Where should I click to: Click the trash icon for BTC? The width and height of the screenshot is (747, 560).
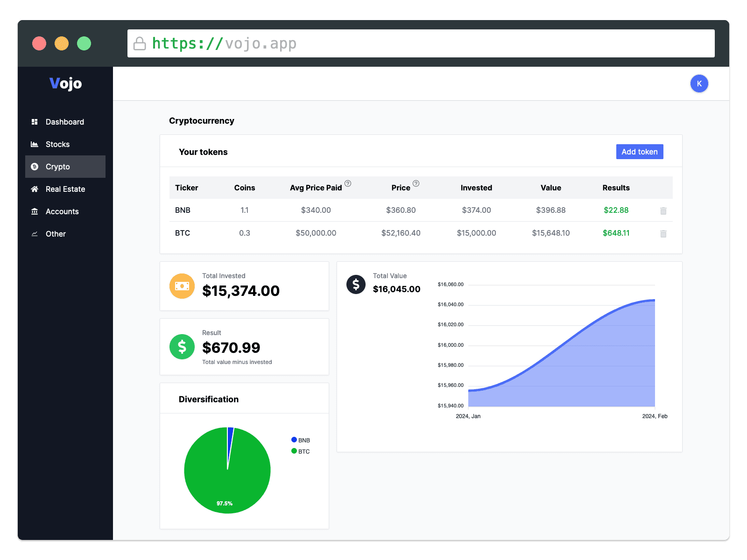click(x=663, y=234)
